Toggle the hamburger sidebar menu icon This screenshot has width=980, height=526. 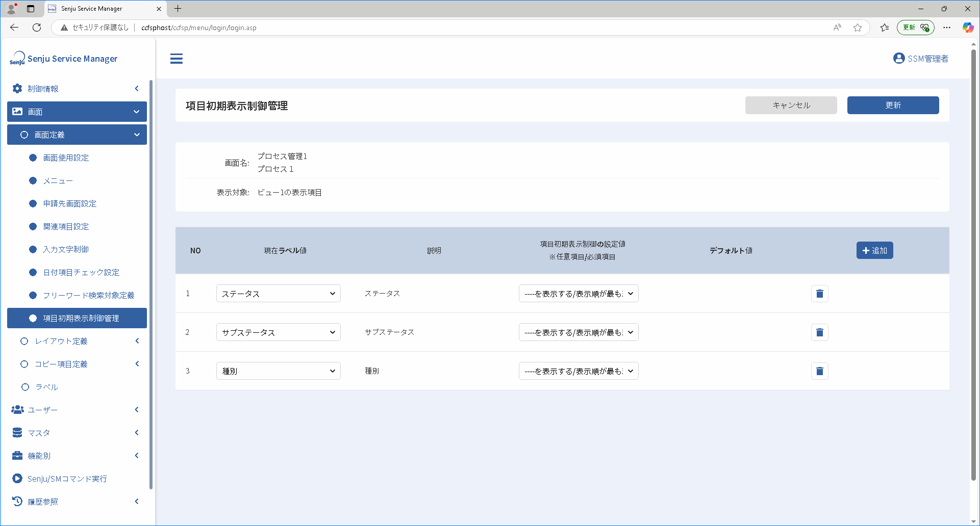point(177,59)
